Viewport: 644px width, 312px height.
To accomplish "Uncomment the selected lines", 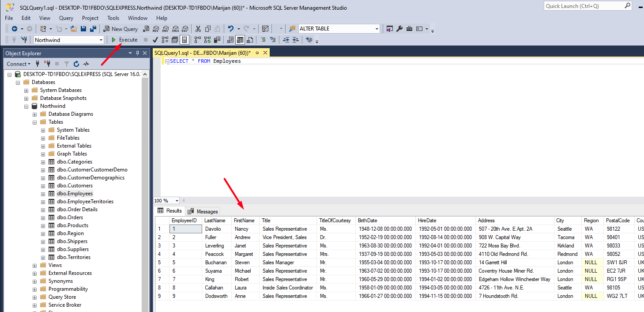I will [273, 40].
